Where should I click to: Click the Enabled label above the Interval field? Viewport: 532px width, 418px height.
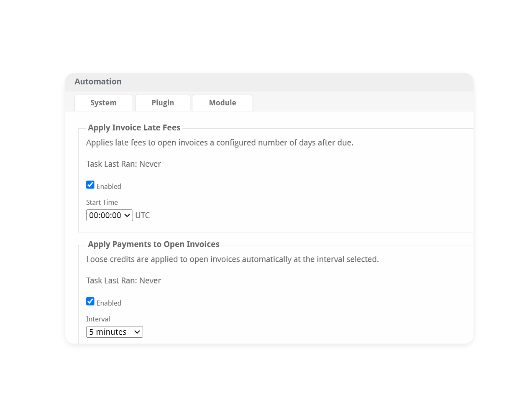coord(109,303)
